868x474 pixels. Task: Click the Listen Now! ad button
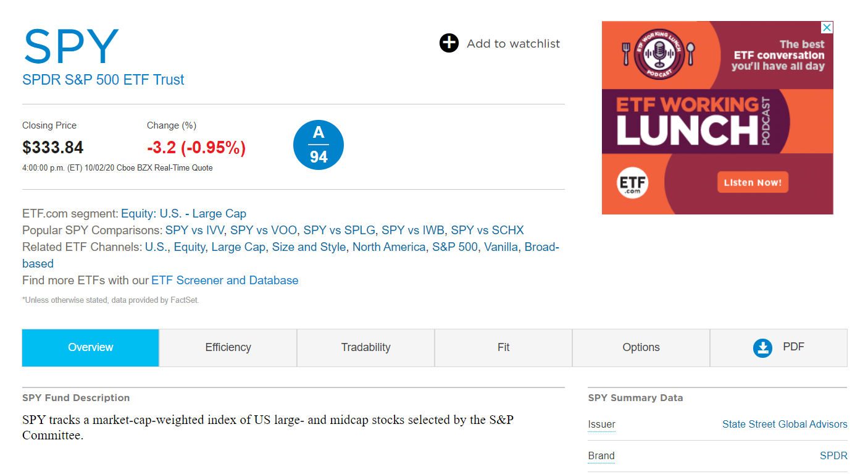(752, 182)
